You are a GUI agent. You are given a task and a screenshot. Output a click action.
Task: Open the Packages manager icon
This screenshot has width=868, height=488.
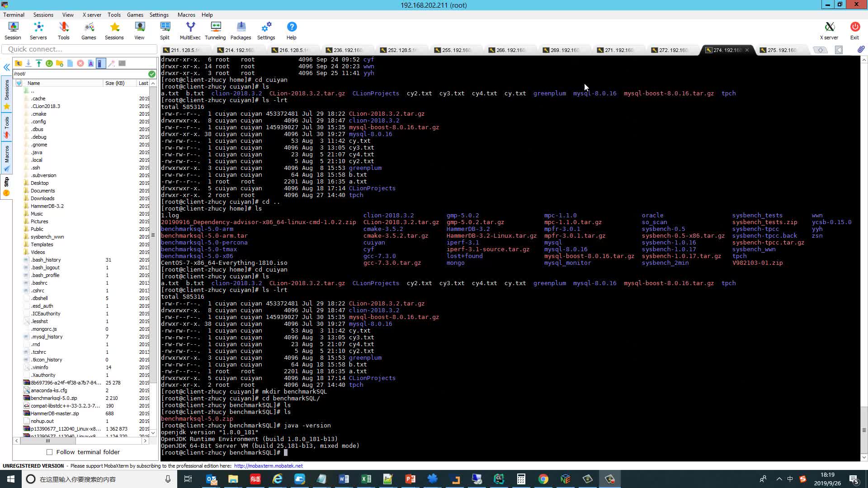(241, 31)
